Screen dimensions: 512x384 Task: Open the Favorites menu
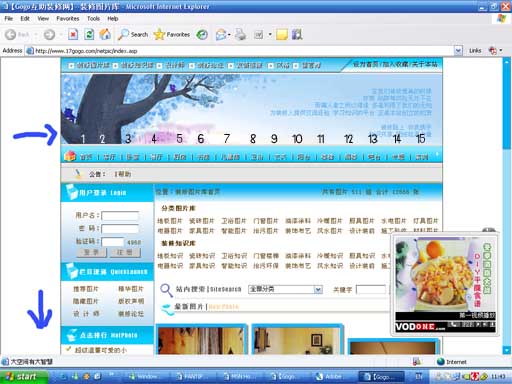pos(68,19)
